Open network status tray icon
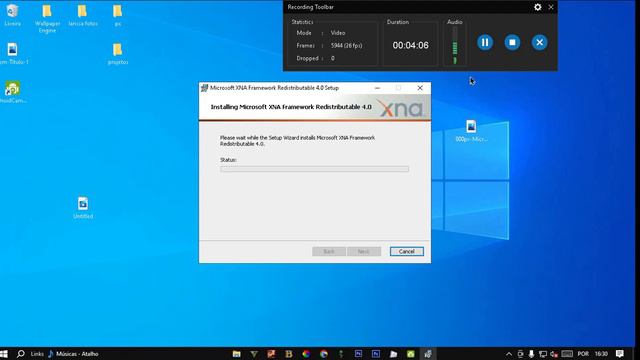This screenshot has height=360, width=640. (x=542, y=354)
